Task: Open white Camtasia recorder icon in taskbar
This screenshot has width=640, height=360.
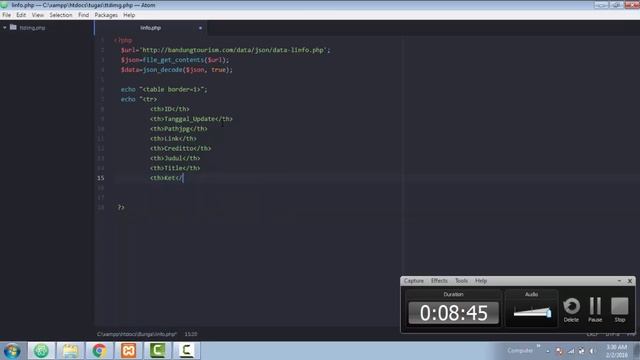Action: coord(187,351)
